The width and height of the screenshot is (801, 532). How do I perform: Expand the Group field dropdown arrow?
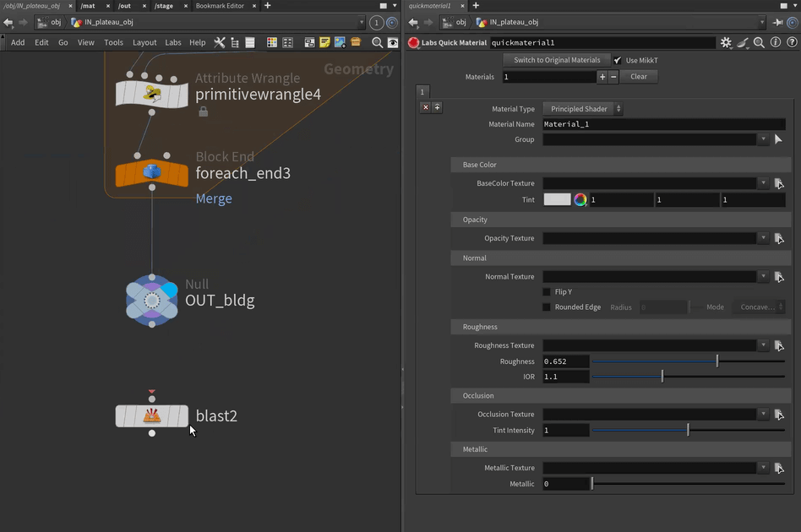point(764,139)
